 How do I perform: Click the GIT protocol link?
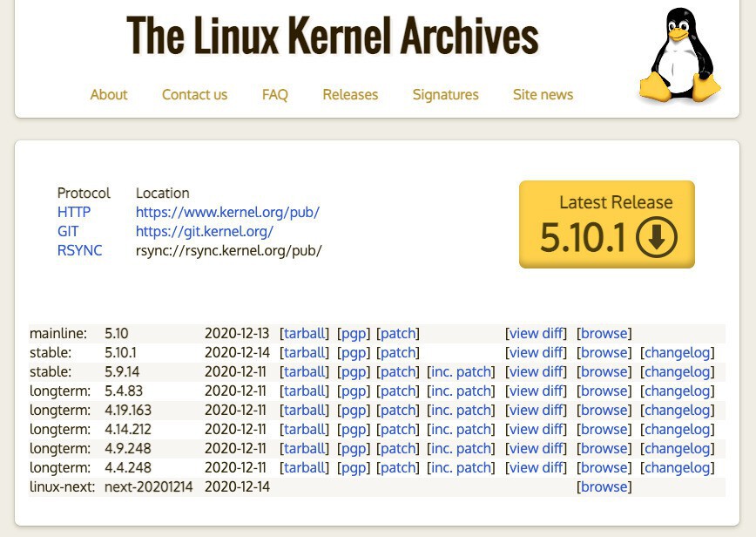68,232
